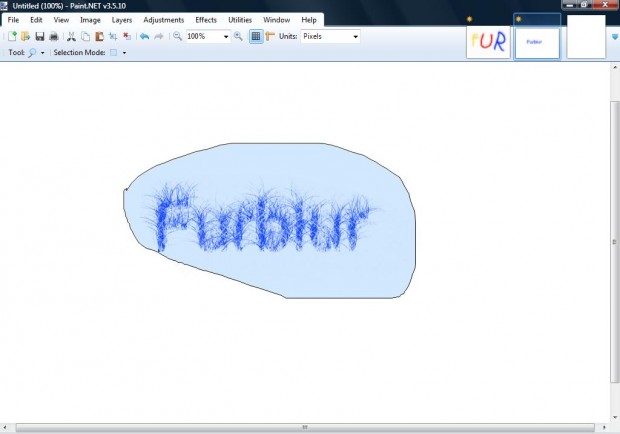Toggle the pixel grid button
Screen dimensions: 620x434
256,36
